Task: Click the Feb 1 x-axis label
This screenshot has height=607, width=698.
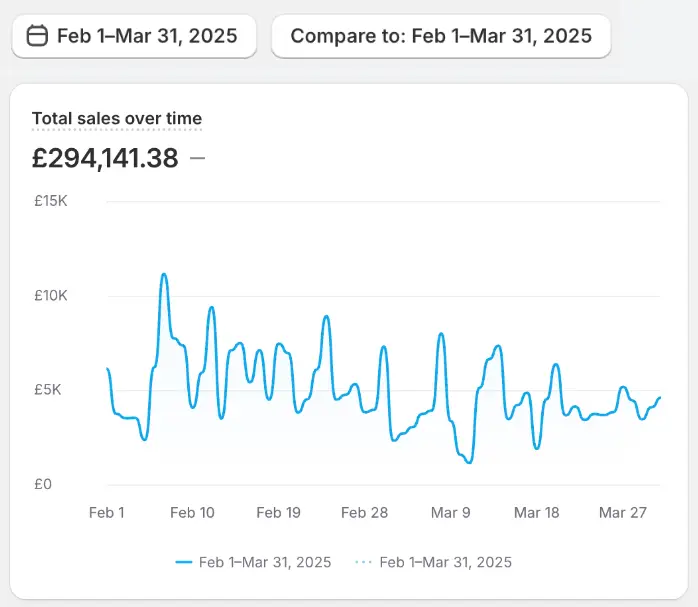Action: [x=107, y=513]
